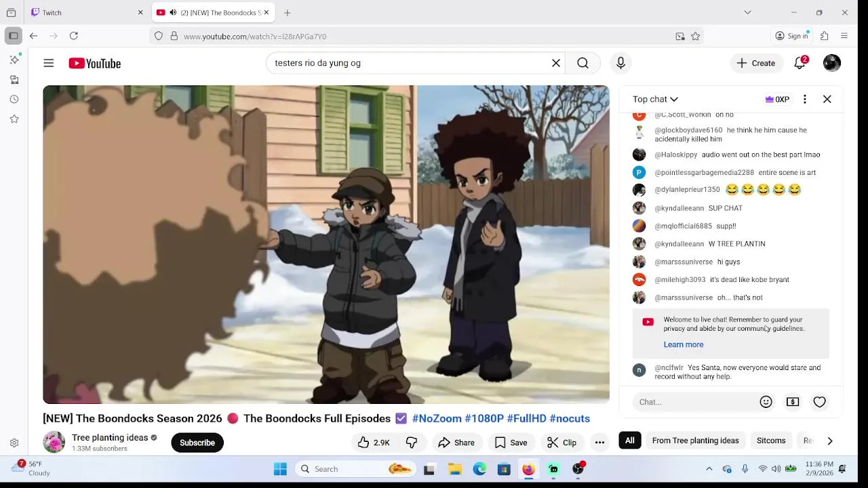This screenshot has width=868, height=488.
Task: Dislike the video
Action: (x=412, y=443)
